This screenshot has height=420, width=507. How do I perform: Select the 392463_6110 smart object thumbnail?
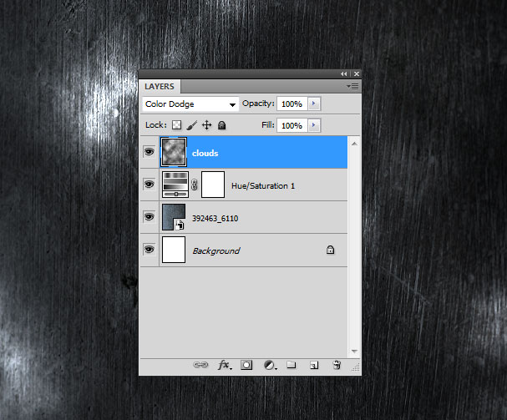pyautogui.click(x=174, y=217)
